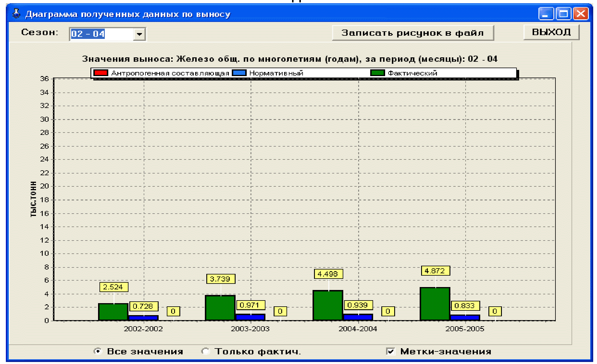Click the Нормативный legend text

point(276,73)
